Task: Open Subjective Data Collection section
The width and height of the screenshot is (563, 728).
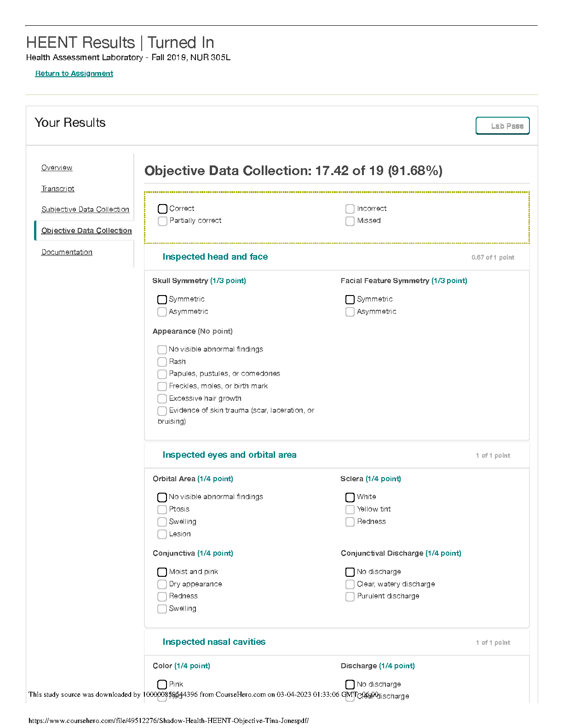Action: pos(85,210)
